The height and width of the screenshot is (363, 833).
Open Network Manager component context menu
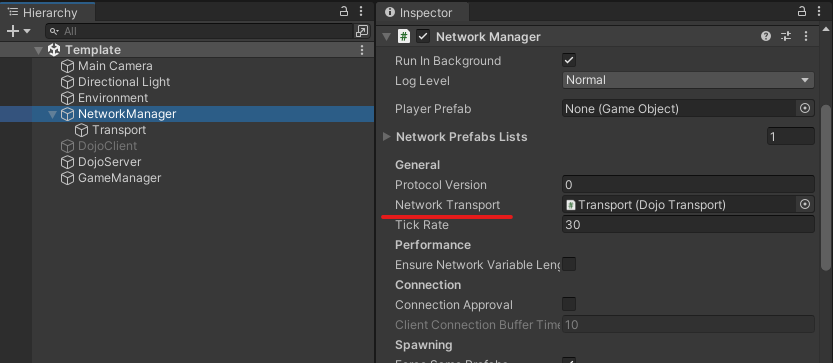click(x=806, y=36)
